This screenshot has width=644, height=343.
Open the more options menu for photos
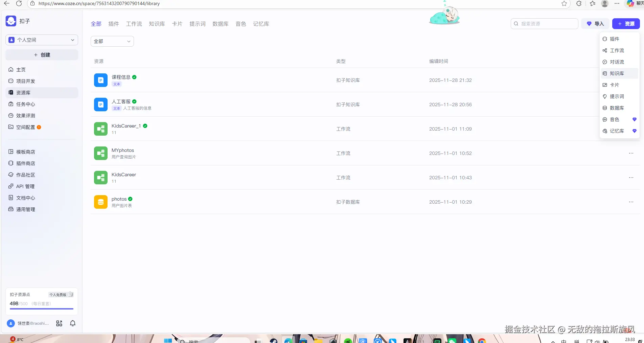pos(631,202)
